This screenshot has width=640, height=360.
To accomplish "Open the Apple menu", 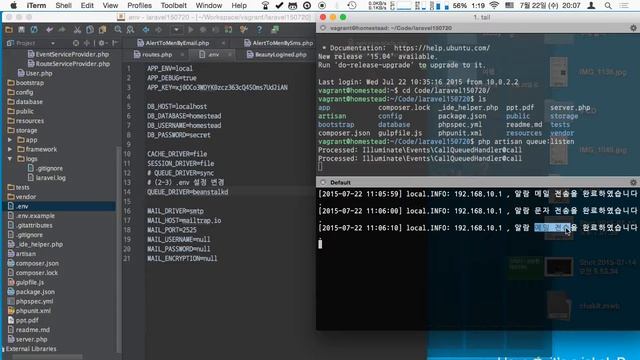I will click(x=13, y=6).
